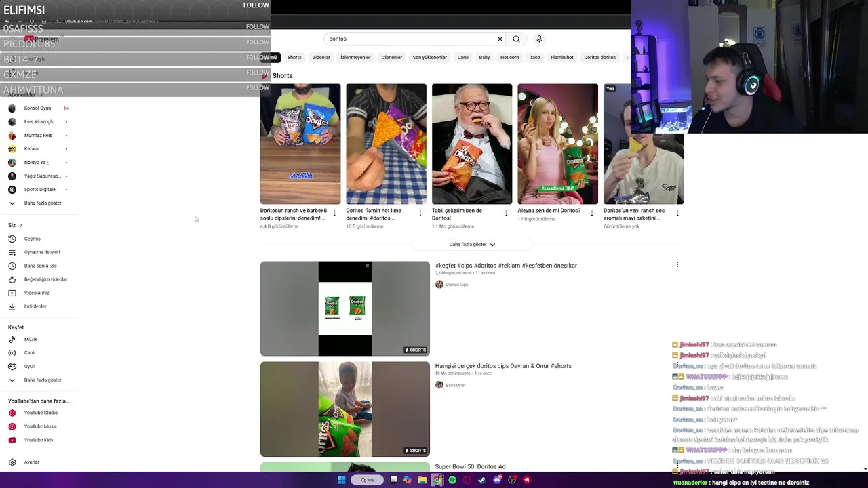The height and width of the screenshot is (488, 868).
Task: Click Windows taskbar Ara search box
Action: 368,480
